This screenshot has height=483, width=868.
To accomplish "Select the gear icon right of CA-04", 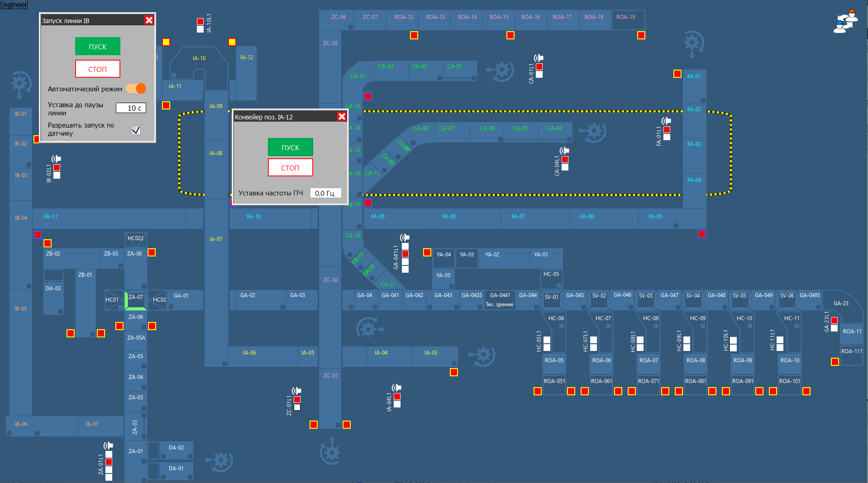I will click(592, 132).
